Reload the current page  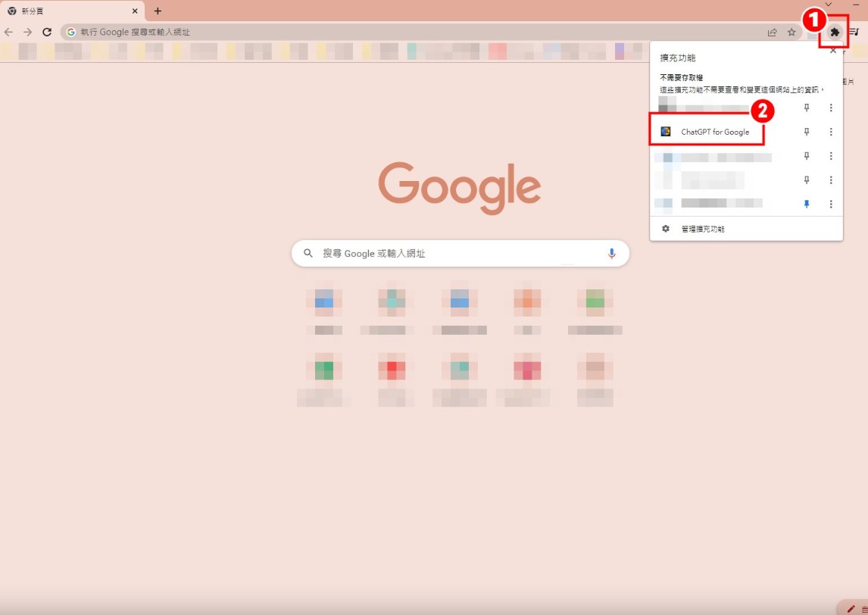[x=47, y=32]
